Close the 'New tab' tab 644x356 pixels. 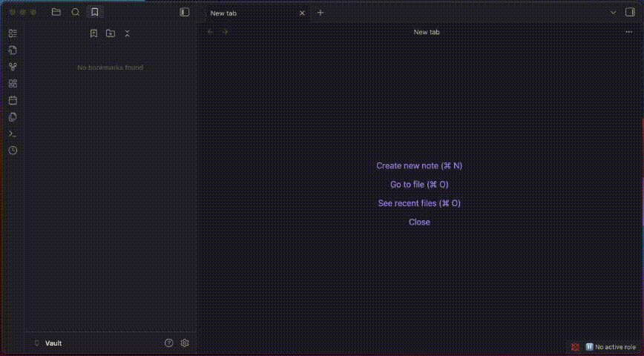tap(302, 13)
